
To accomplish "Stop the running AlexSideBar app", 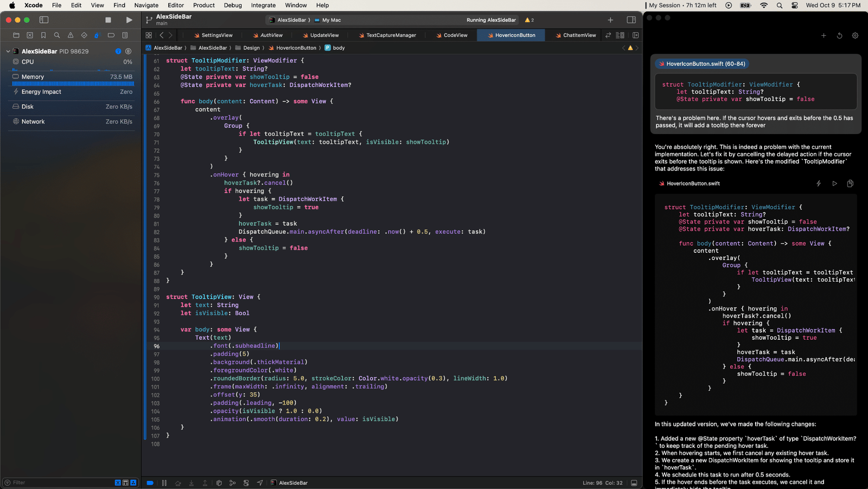I will (x=108, y=20).
